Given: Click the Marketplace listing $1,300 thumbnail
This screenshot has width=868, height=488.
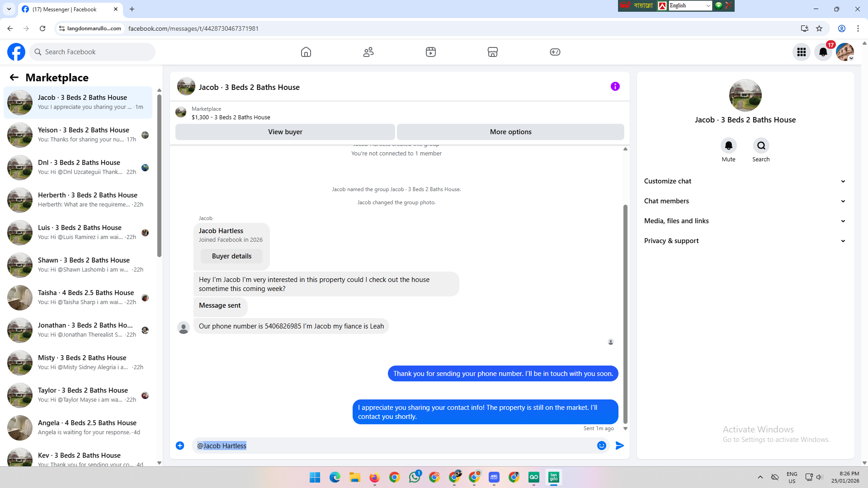Looking at the screenshot, I should (181, 112).
